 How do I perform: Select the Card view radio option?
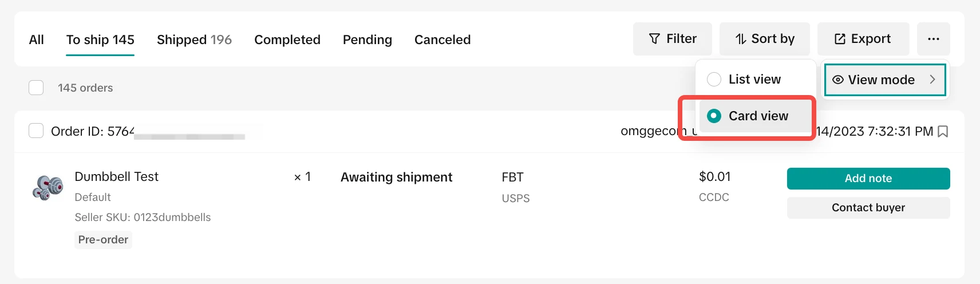coord(714,116)
